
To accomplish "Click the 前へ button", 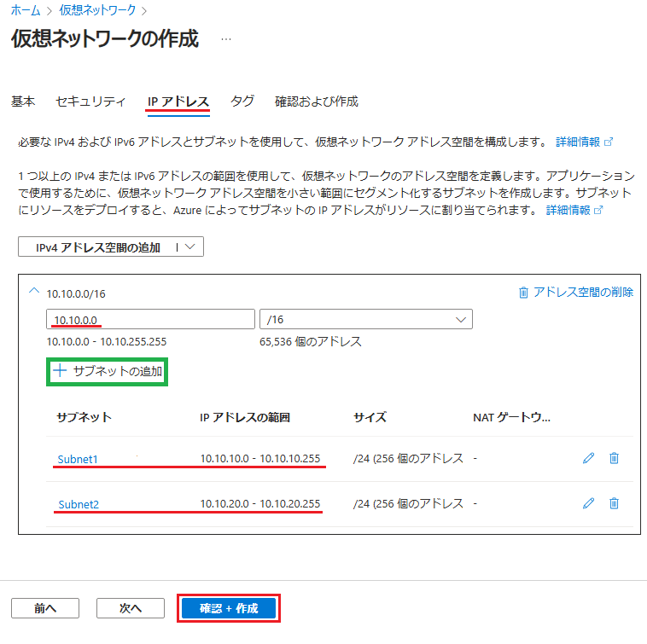I will tap(45, 608).
